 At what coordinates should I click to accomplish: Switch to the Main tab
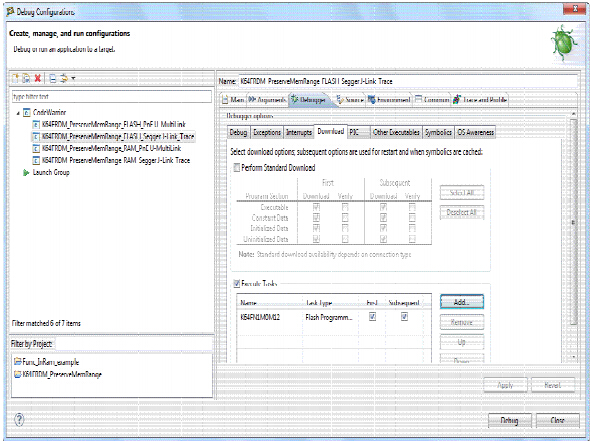click(x=233, y=100)
